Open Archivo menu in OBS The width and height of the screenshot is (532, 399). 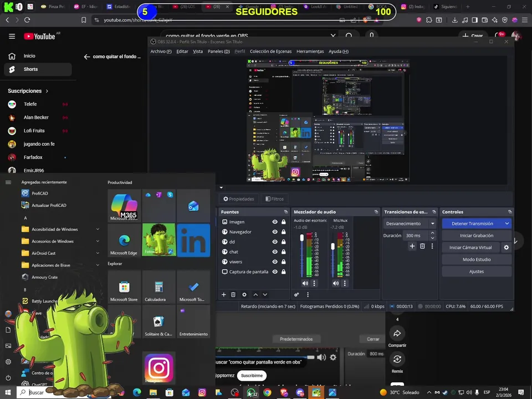[161, 51]
